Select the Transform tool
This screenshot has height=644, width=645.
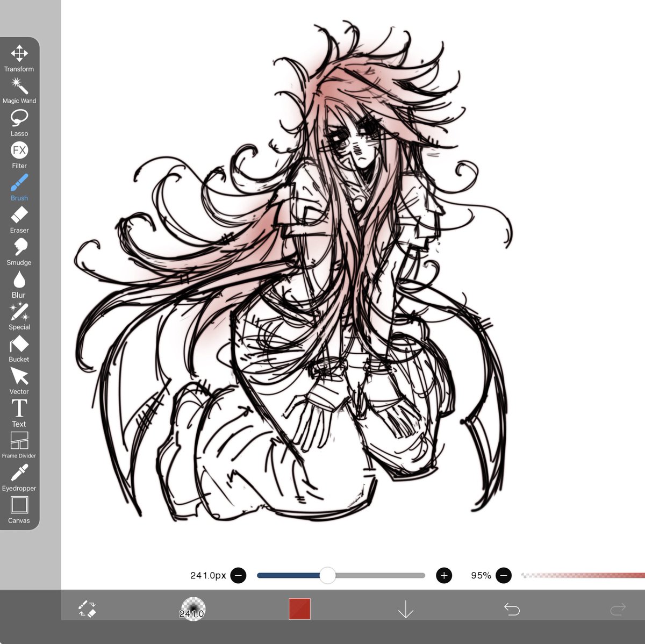click(x=19, y=58)
